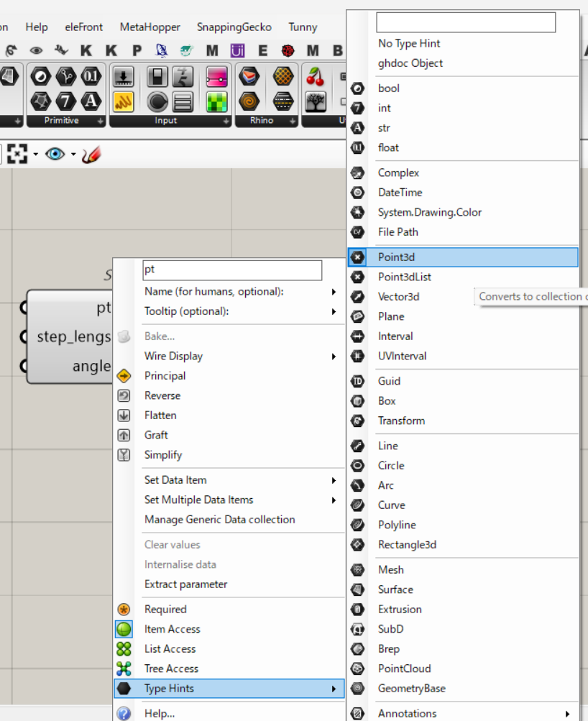The width and height of the screenshot is (588, 721).
Task: Click Manage Generic Data collection
Action: pyautogui.click(x=219, y=519)
